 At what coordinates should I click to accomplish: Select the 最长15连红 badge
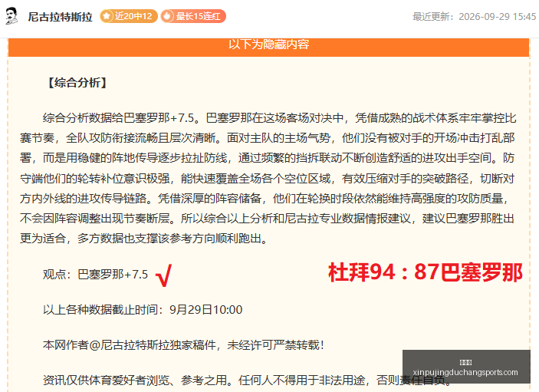coord(193,16)
